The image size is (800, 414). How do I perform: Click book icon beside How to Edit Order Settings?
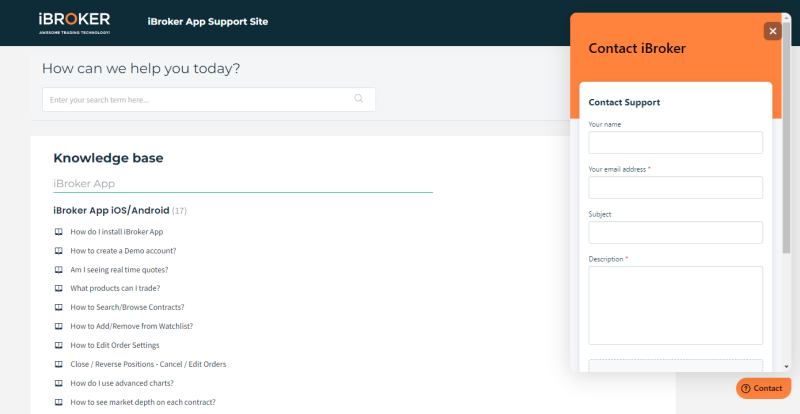pos(59,345)
